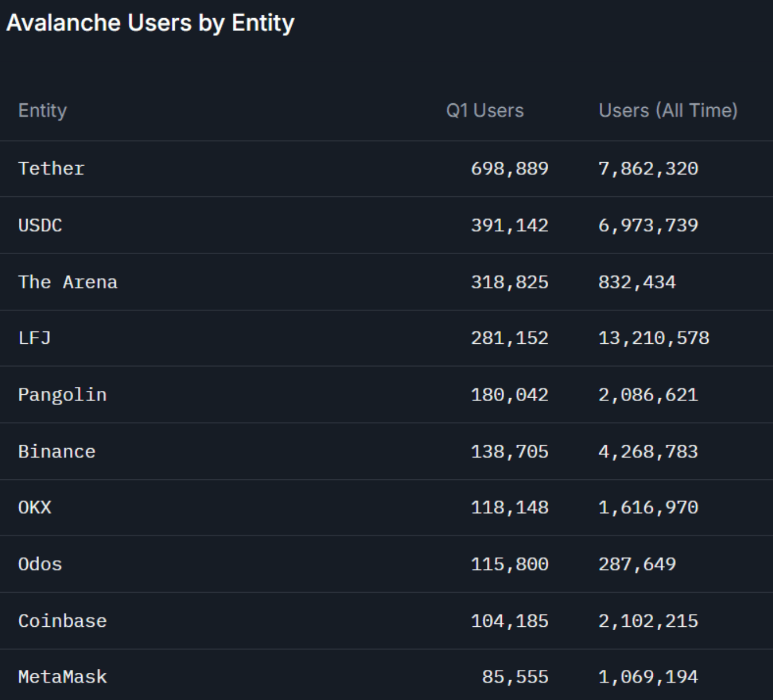Click the Users (All Time) header
Viewport: 773px width, 700px height.
pyautogui.click(x=668, y=110)
